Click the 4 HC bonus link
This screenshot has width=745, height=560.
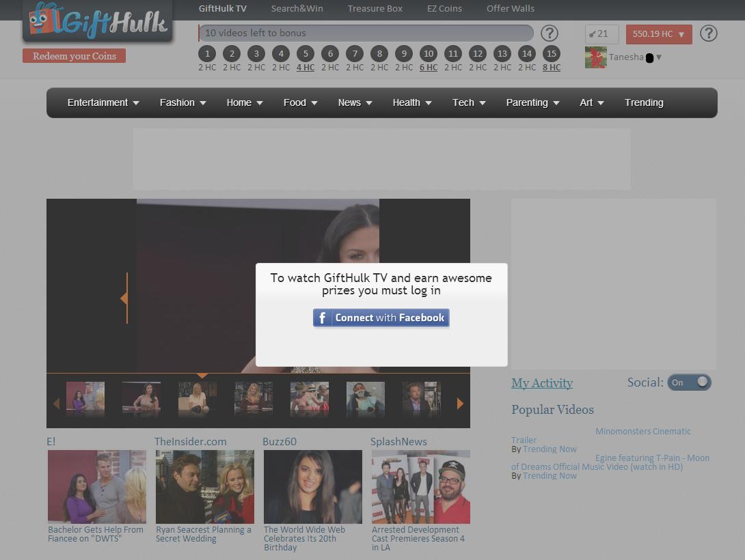click(306, 68)
